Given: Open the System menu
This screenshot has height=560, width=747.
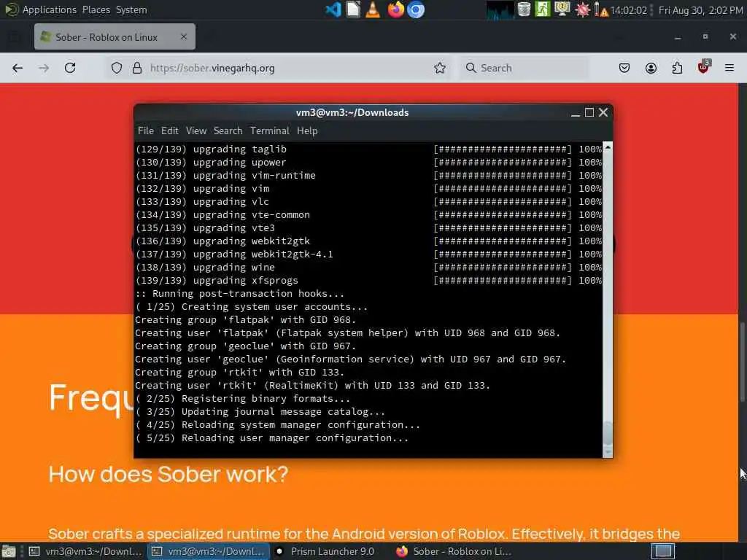Looking at the screenshot, I should coord(131,9).
